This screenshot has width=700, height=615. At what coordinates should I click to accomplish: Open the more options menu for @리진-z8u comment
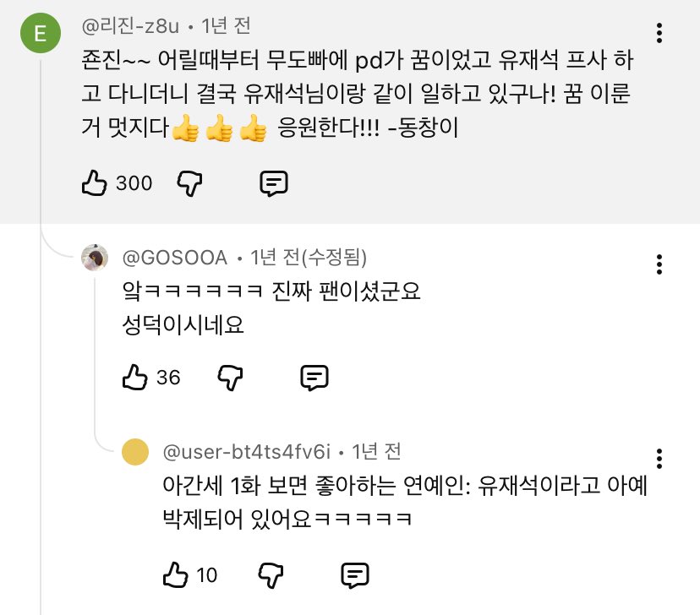(x=659, y=34)
